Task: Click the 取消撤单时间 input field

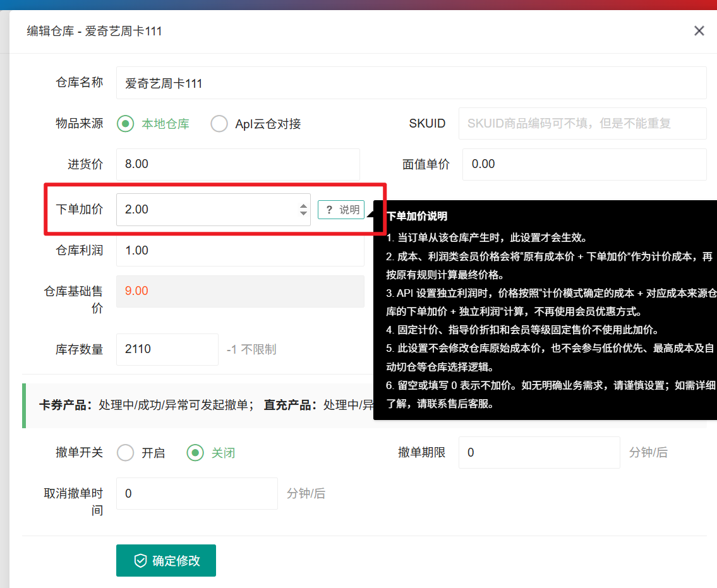Action: coord(196,493)
